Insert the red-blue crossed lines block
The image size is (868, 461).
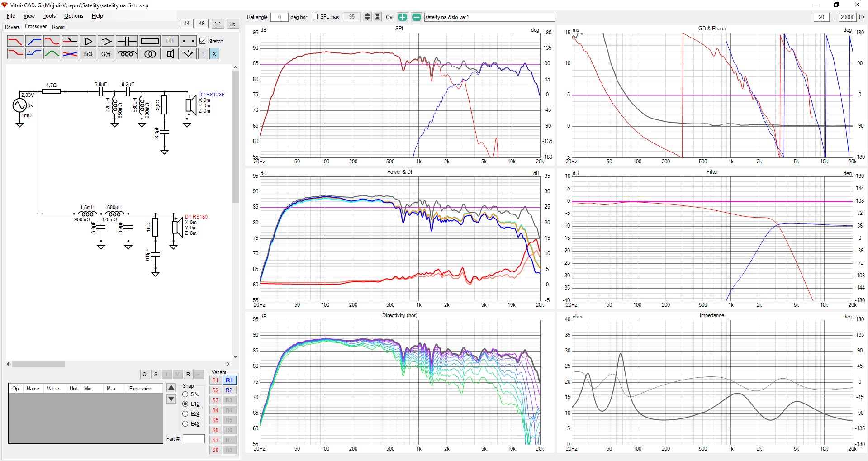point(70,54)
